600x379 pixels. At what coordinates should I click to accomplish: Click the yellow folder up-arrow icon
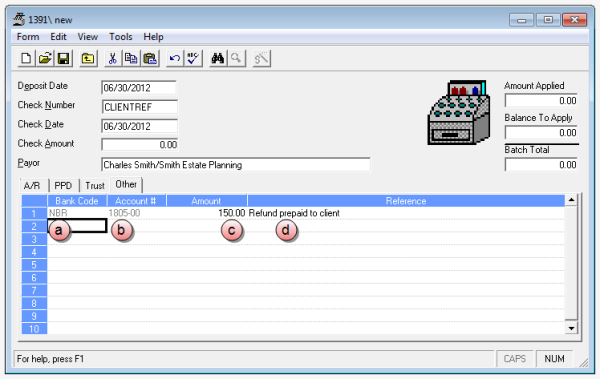coord(88,59)
